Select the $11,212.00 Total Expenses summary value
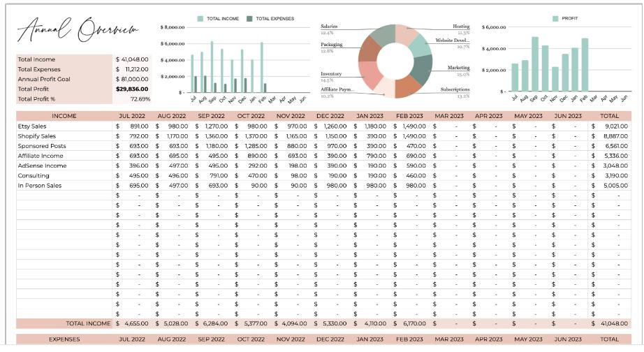 [132, 69]
